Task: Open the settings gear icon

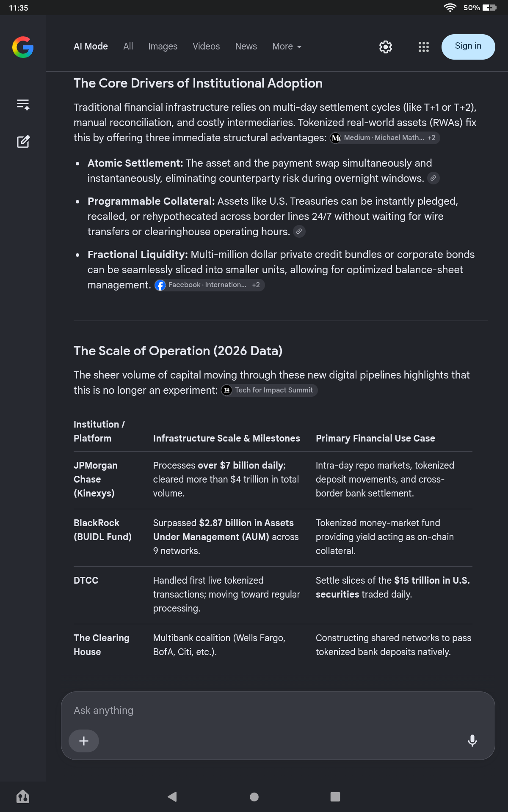Action: point(386,47)
